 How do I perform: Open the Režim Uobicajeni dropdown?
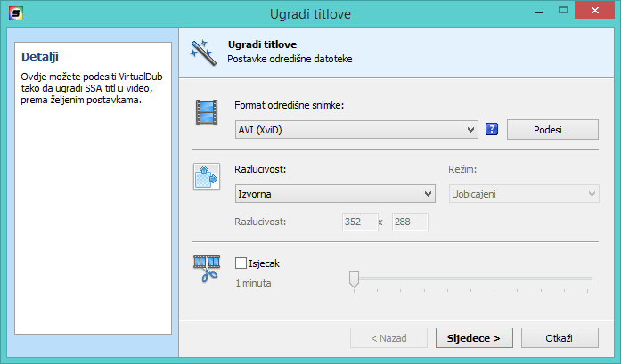tap(521, 194)
